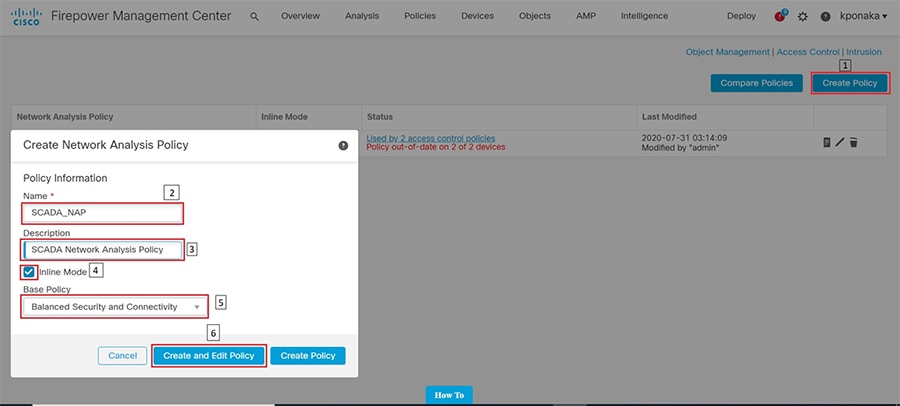Image resolution: width=900 pixels, height=406 pixels.
Task: Cancel the Create Network Analysis Policy dialog
Action: click(x=123, y=355)
